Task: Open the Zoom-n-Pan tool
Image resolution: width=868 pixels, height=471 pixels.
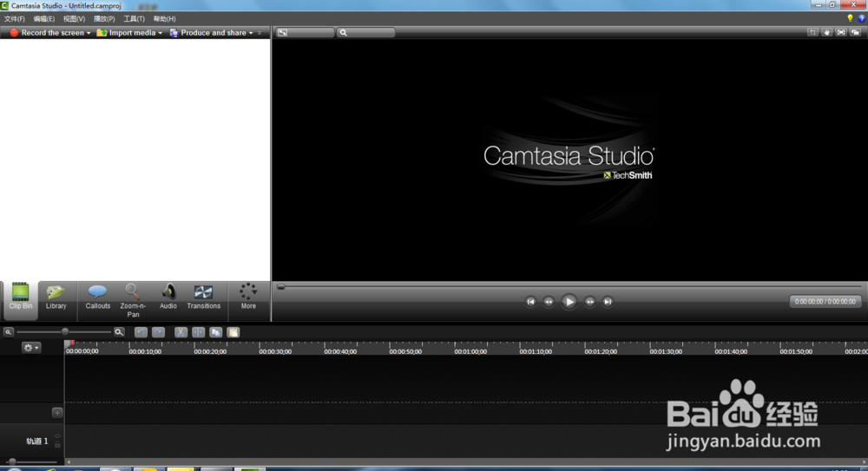Action: click(x=133, y=300)
